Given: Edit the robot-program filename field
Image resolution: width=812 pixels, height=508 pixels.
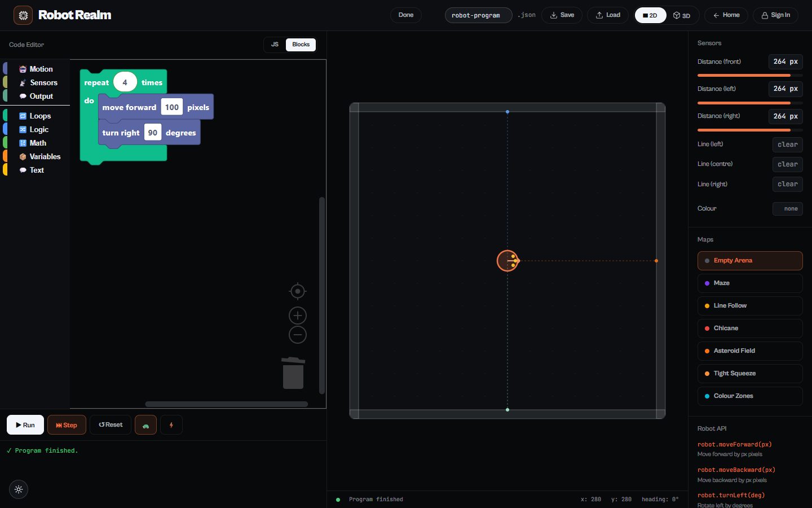Looking at the screenshot, I should tap(478, 15).
